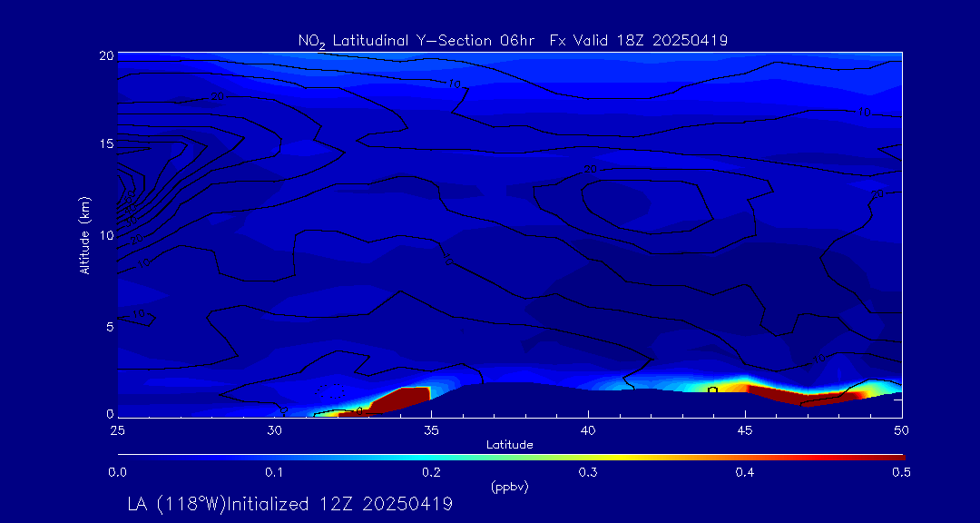Click the altitude axis tick label 5
This screenshot has width=980, height=523.
tap(110, 327)
